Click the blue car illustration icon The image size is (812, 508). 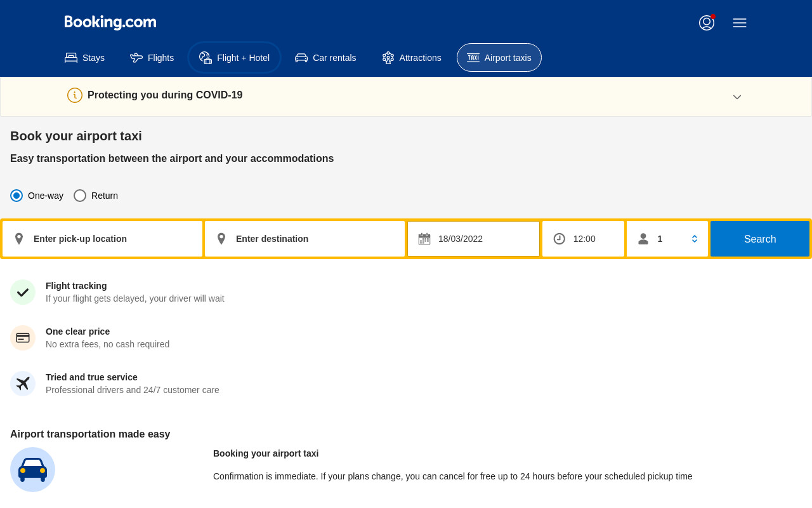pyautogui.click(x=32, y=469)
